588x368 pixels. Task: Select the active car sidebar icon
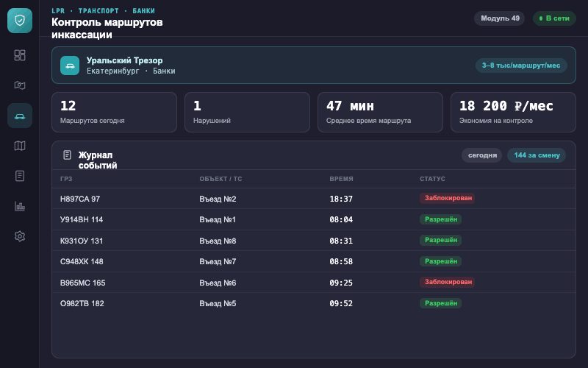point(20,116)
